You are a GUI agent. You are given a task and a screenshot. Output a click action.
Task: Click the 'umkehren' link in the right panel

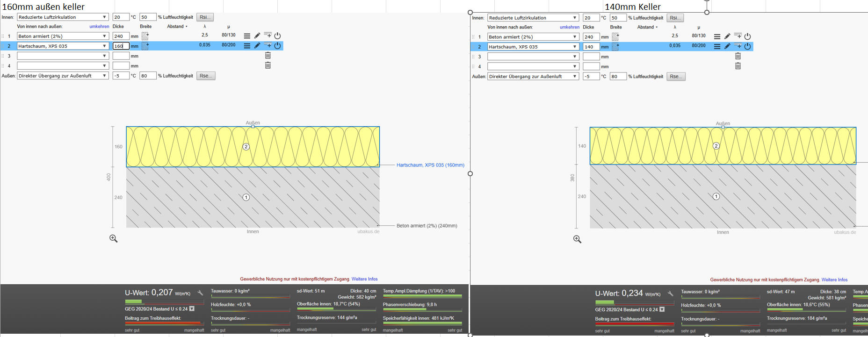[x=569, y=27]
